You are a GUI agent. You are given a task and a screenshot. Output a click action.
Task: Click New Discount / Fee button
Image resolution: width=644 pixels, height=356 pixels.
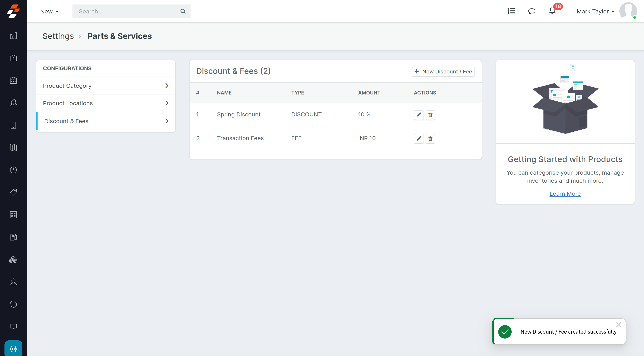(x=443, y=72)
